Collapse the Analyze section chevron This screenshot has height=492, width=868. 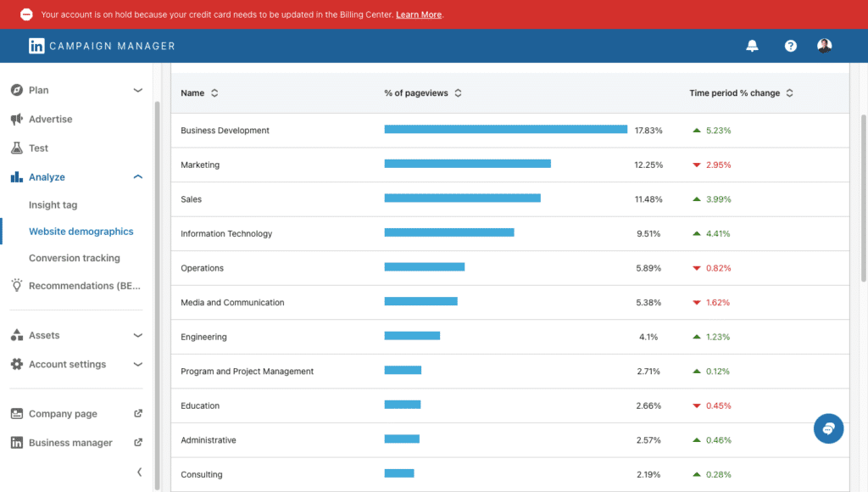pyautogui.click(x=138, y=176)
